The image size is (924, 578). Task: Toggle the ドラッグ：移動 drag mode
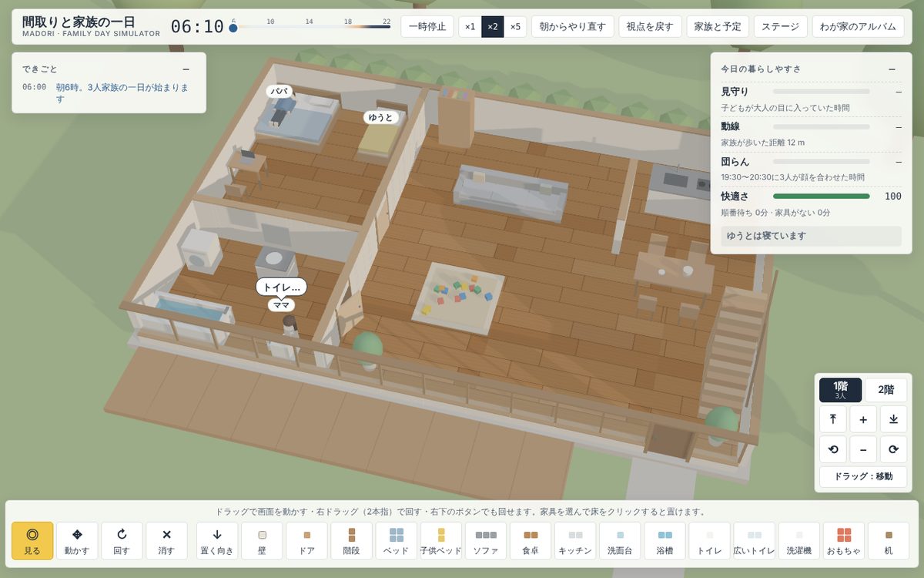coord(863,476)
